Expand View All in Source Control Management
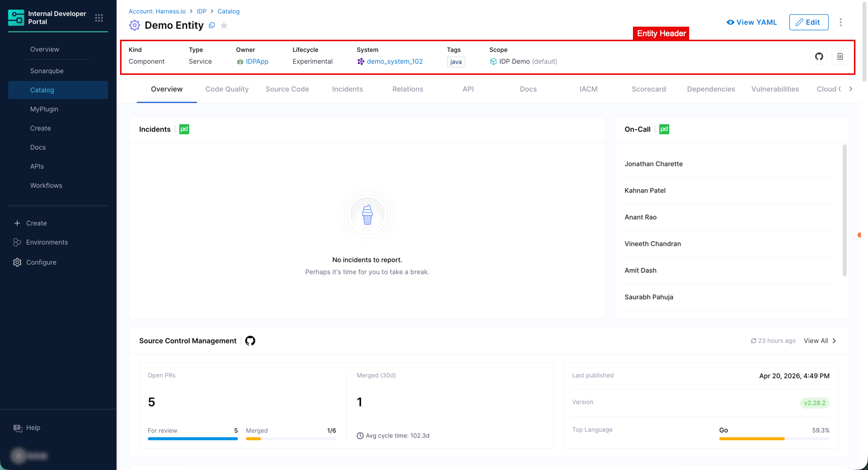Viewport: 868px width, 470px height. tap(820, 341)
